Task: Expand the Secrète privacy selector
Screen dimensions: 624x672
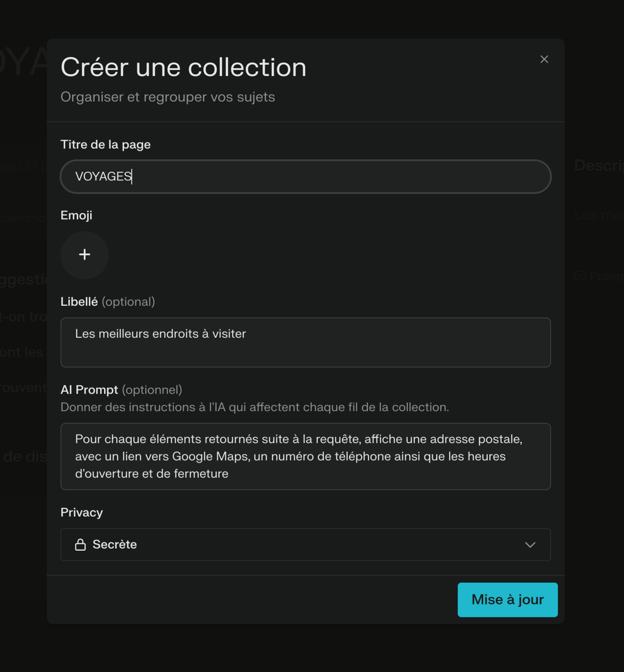Action: tap(305, 545)
